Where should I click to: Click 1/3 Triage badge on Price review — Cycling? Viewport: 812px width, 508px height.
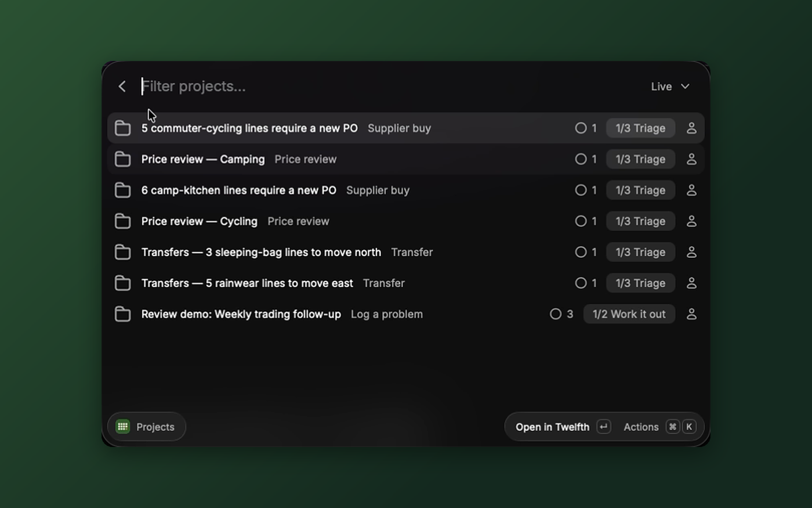click(640, 221)
